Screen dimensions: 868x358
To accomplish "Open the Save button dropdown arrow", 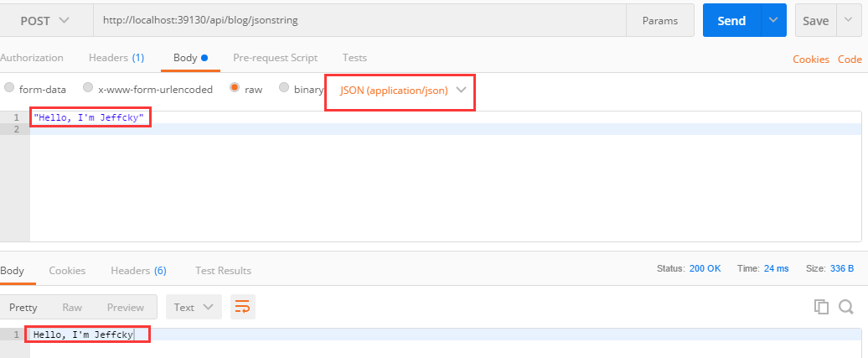I will pyautogui.click(x=849, y=20).
